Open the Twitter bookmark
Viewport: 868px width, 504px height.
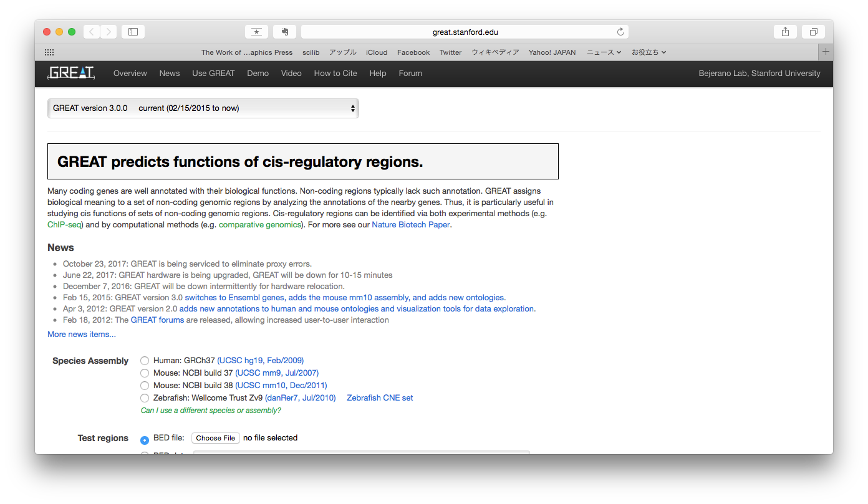point(450,52)
